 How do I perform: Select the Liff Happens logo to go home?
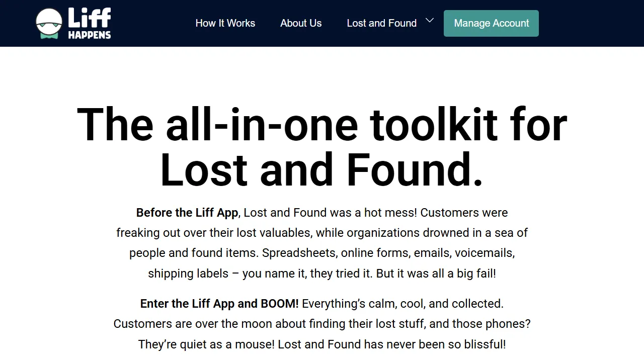[73, 23]
